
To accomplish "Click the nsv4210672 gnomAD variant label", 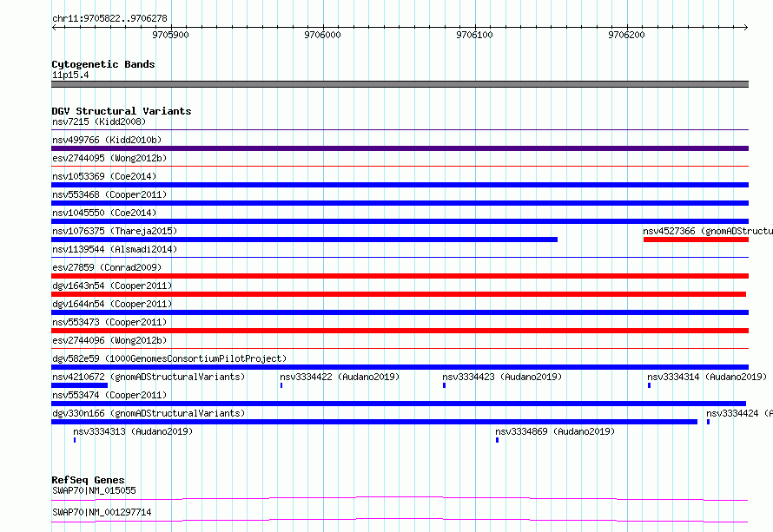I will click(x=149, y=377).
